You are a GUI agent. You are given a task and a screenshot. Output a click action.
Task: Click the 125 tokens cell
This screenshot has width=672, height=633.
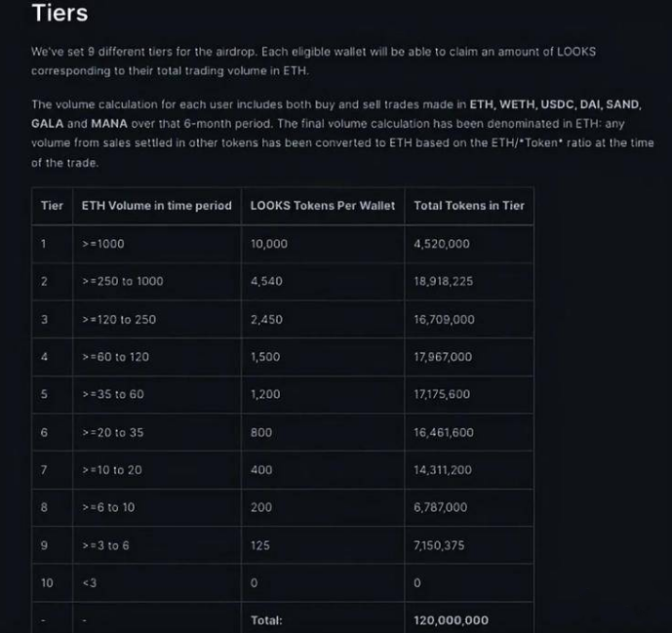(x=323, y=545)
